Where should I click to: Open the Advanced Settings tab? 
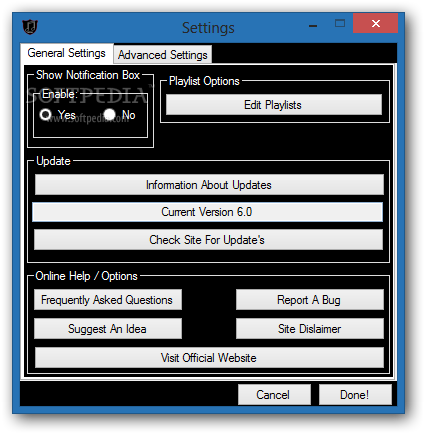tap(163, 55)
